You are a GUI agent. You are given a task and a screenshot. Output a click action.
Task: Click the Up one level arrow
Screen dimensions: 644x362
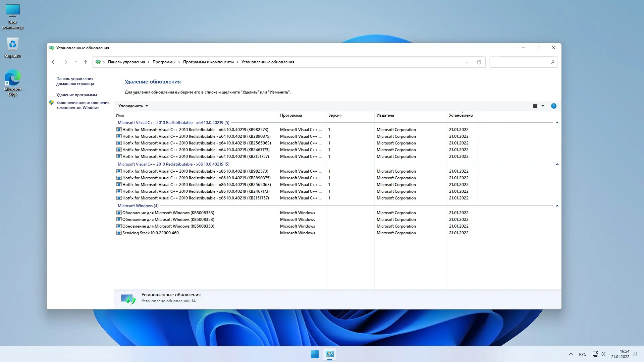pyautogui.click(x=85, y=62)
